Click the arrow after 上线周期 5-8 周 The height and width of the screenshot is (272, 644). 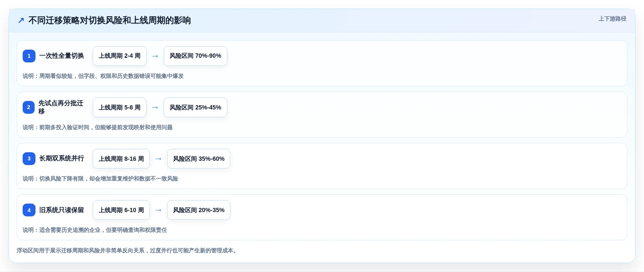pos(155,107)
